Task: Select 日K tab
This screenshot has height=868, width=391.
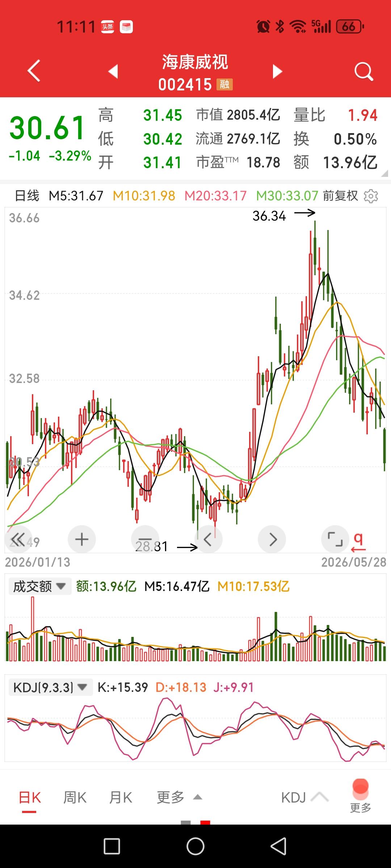Action: [x=30, y=797]
